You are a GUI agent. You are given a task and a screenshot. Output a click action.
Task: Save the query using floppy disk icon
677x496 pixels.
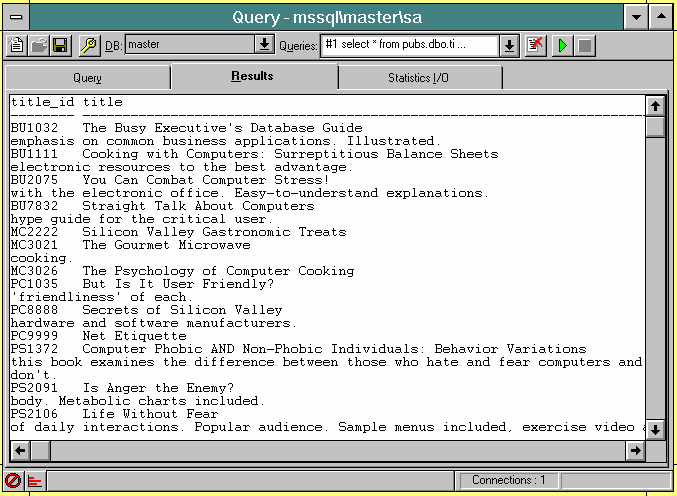pos(60,45)
